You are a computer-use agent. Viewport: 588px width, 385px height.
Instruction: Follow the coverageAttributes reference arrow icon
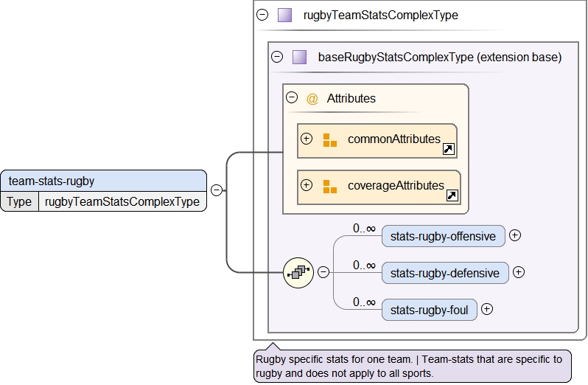pyautogui.click(x=453, y=195)
